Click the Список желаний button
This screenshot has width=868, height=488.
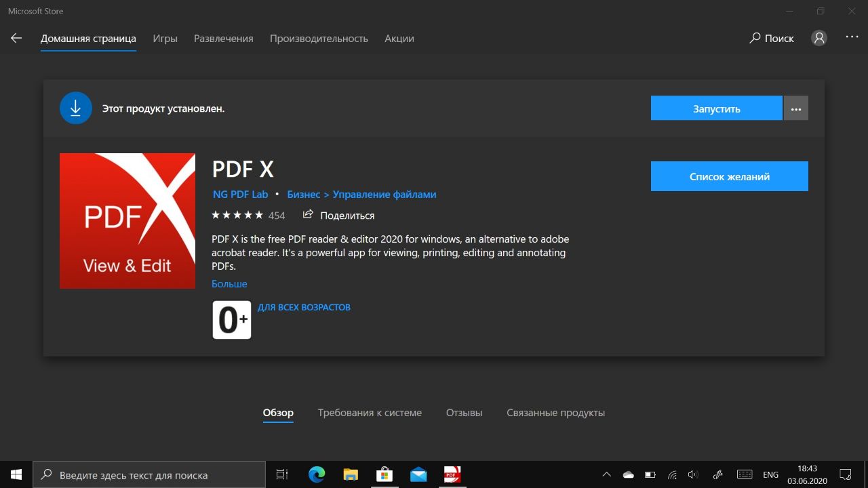pyautogui.click(x=730, y=176)
